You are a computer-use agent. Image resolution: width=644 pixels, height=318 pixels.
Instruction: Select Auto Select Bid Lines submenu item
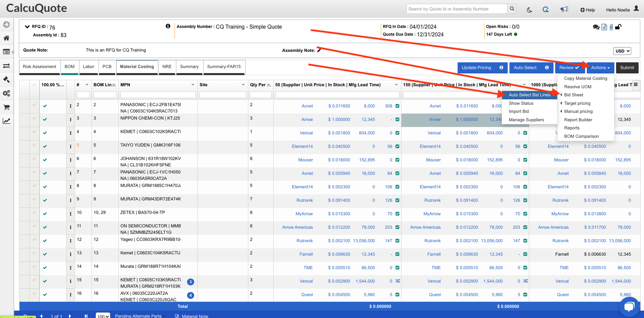pos(529,95)
